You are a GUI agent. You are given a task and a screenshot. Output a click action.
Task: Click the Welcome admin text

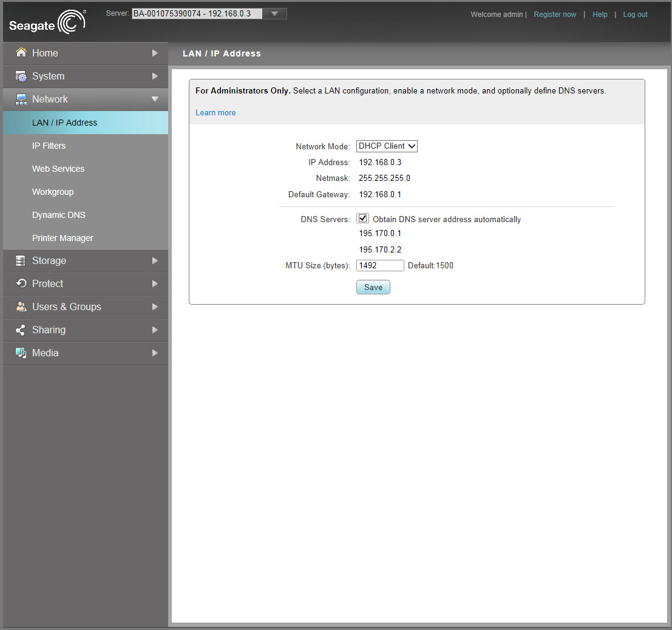pos(497,15)
